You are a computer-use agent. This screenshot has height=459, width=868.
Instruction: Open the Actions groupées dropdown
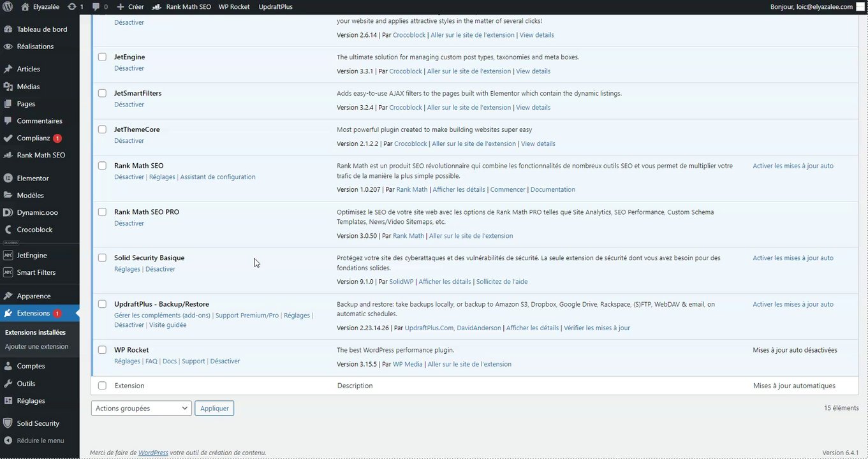click(x=142, y=408)
